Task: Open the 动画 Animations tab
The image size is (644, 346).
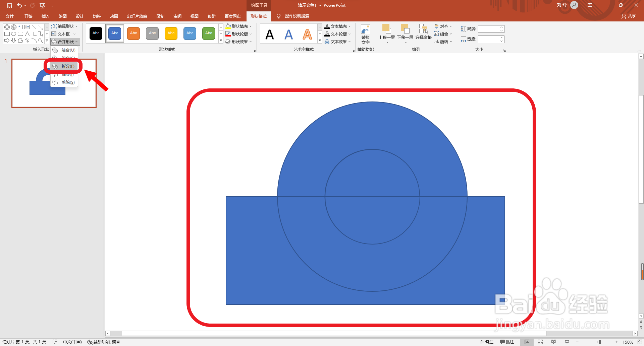Action: click(x=114, y=16)
